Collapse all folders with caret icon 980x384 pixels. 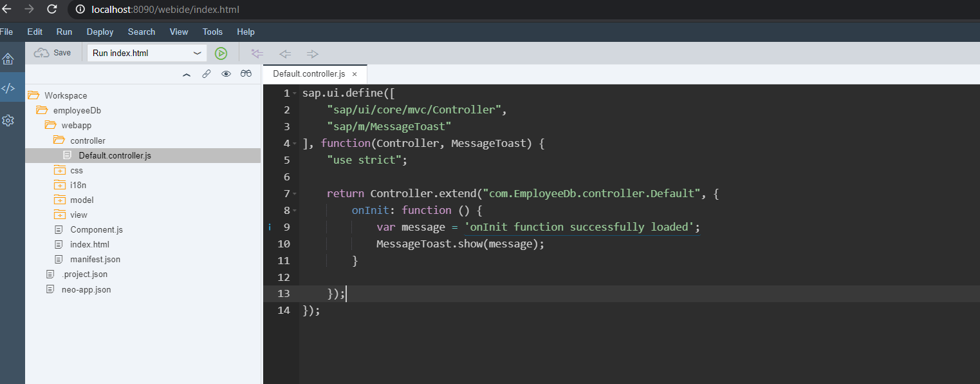(187, 75)
